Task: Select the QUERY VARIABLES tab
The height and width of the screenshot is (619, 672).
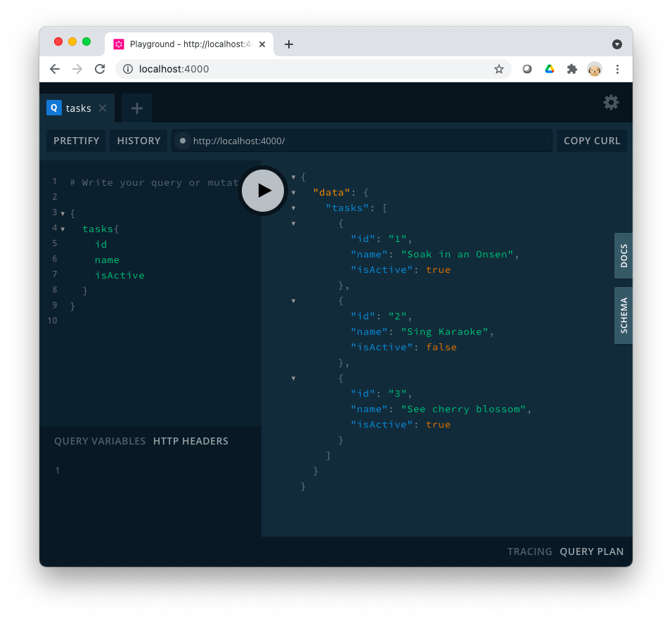Action: tap(100, 441)
